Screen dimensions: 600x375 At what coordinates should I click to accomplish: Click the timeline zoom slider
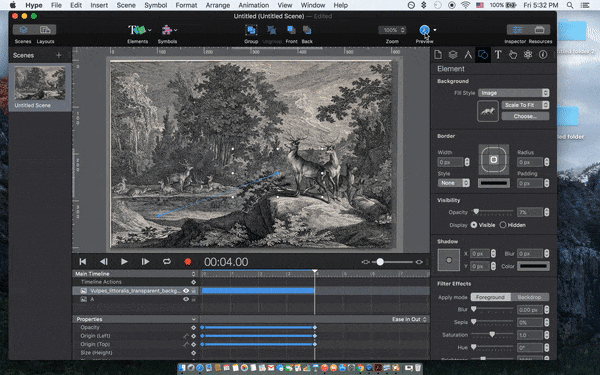tap(392, 262)
